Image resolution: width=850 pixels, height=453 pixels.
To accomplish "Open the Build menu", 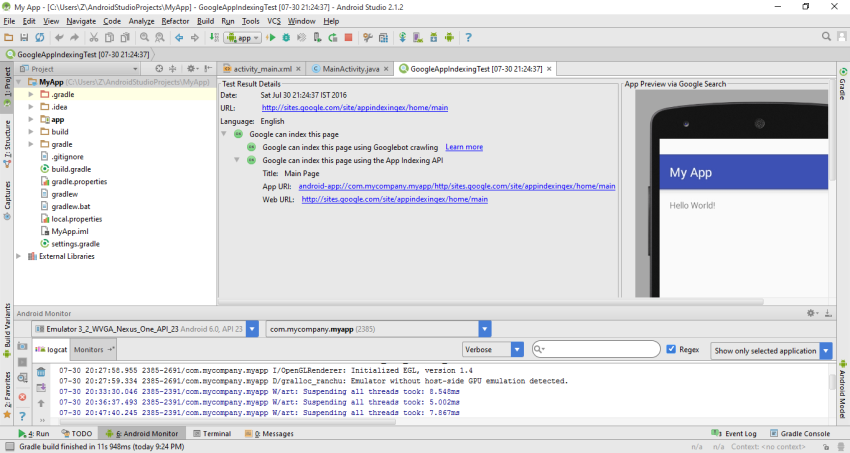I will tap(205, 21).
